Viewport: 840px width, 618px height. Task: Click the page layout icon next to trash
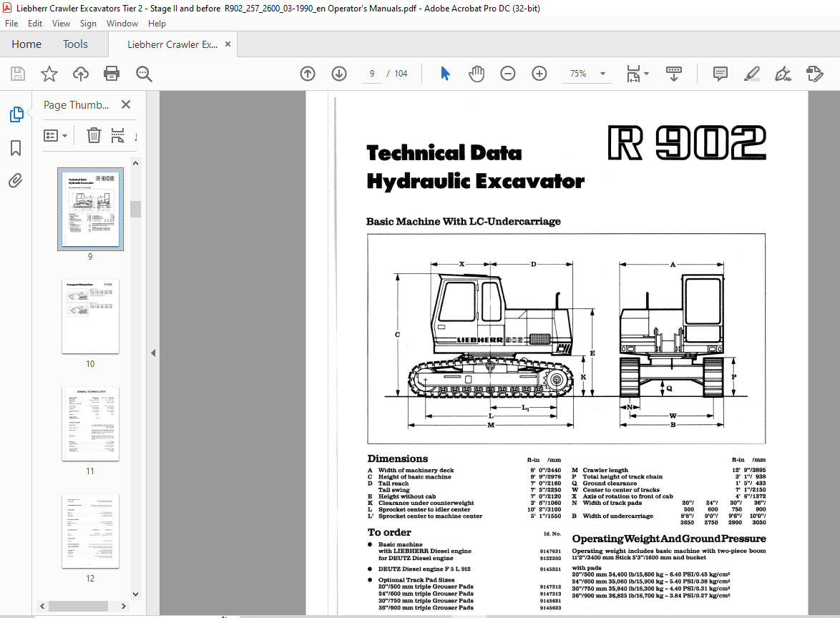tap(117, 135)
